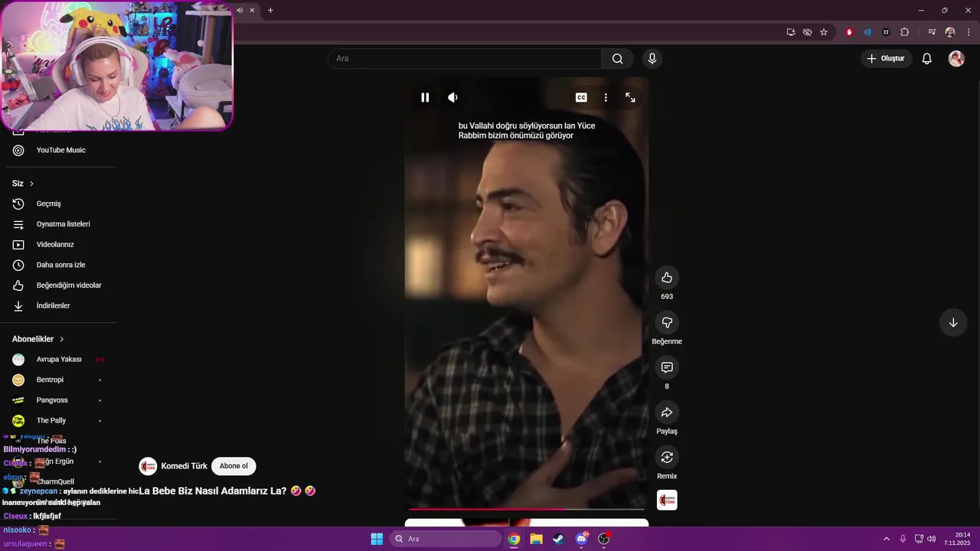Open the Windows Start menu
Screen dimensions: 980x551
pyautogui.click(x=377, y=539)
